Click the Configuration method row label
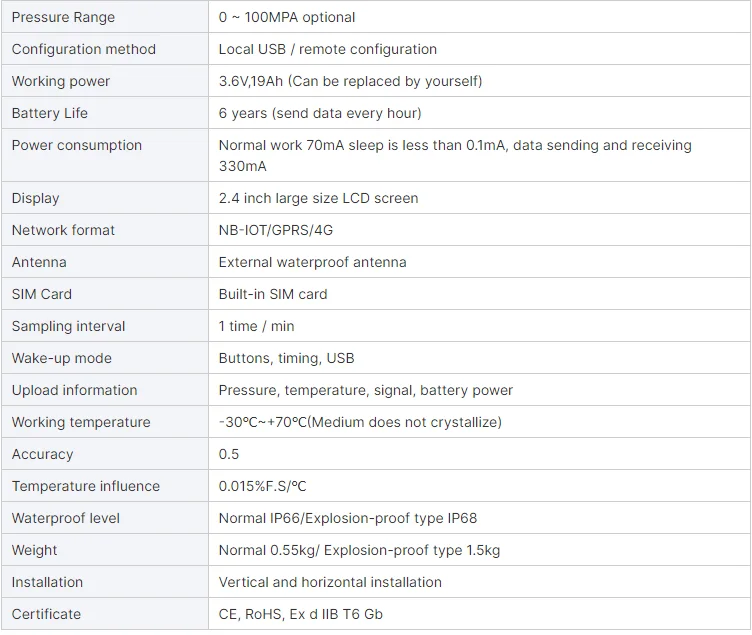The width and height of the screenshot is (752, 635). (84, 49)
